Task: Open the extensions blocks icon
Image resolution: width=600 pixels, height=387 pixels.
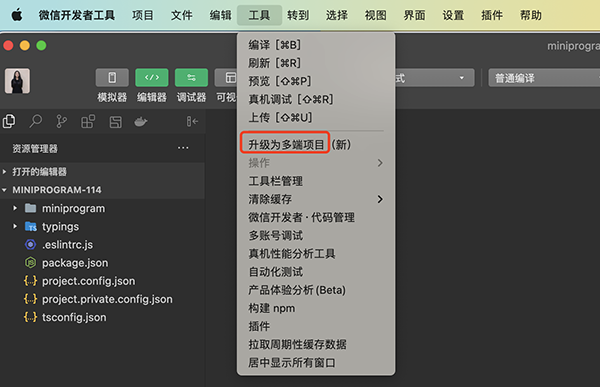Action: point(88,122)
